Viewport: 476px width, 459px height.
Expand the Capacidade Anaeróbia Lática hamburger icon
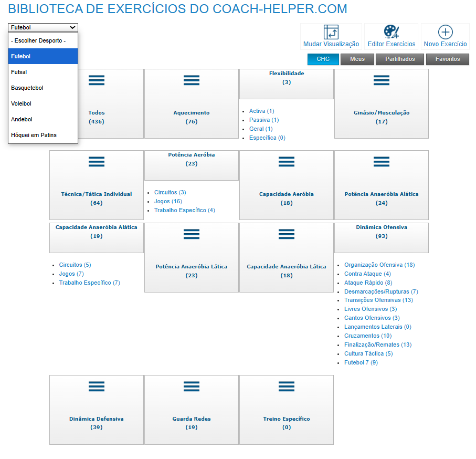pos(287,234)
